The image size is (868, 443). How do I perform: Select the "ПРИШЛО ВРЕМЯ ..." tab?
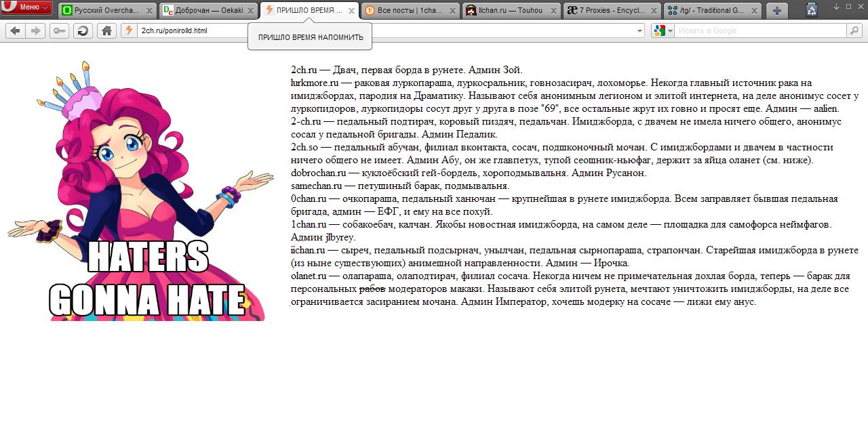[310, 10]
